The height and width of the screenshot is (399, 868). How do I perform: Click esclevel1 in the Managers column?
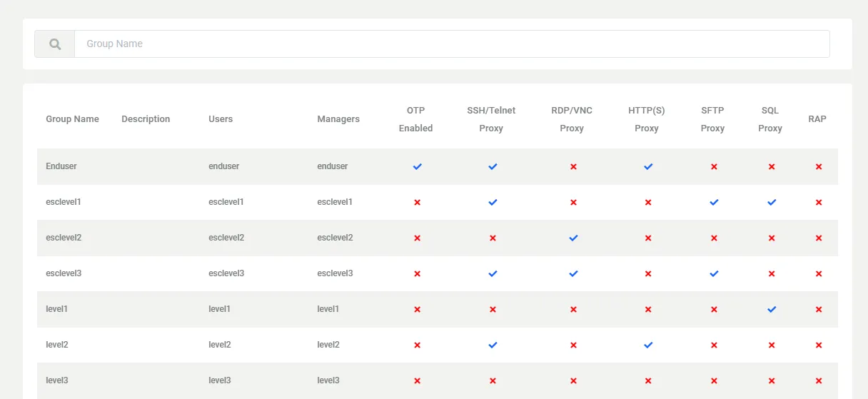click(335, 202)
